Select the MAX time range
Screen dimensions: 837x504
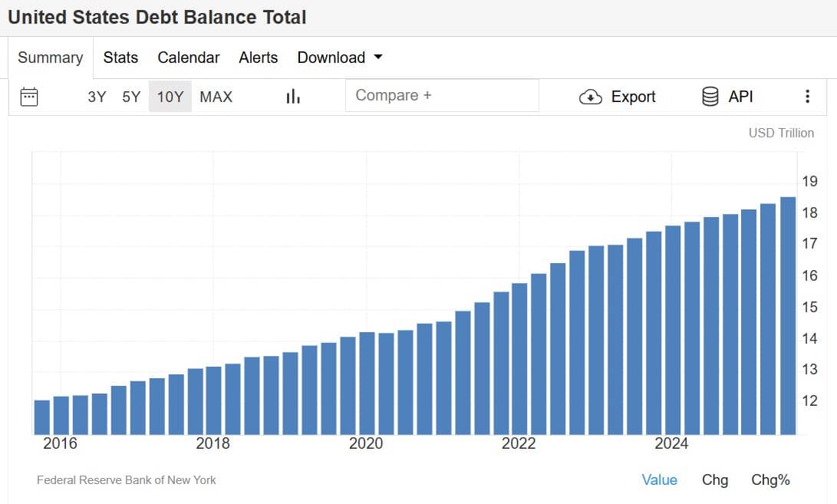pyautogui.click(x=216, y=97)
